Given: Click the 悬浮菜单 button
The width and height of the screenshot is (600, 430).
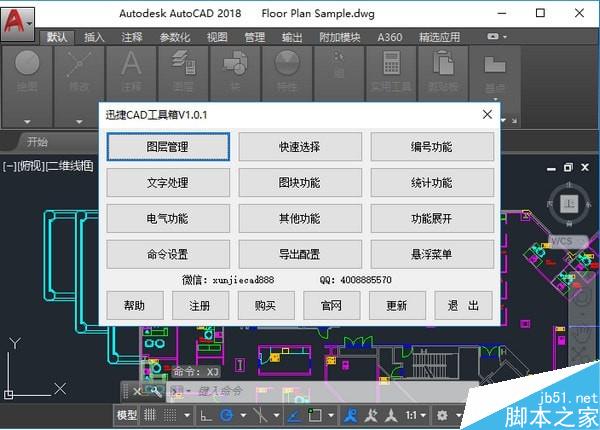Looking at the screenshot, I should (x=432, y=254).
